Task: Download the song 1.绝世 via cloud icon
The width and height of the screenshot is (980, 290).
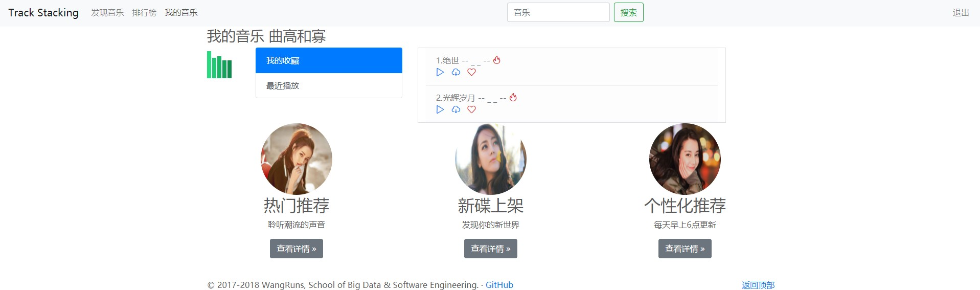Action: coord(456,72)
